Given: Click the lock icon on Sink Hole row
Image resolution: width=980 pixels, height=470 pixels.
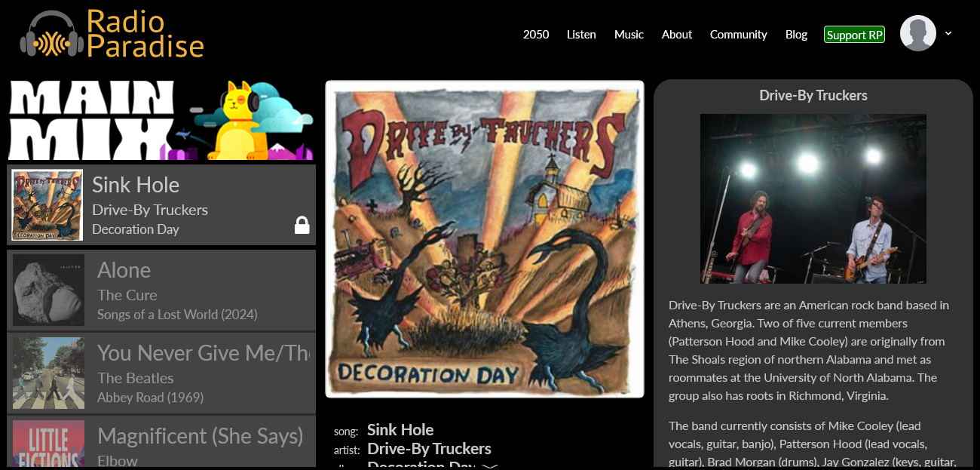Looking at the screenshot, I should [x=302, y=225].
